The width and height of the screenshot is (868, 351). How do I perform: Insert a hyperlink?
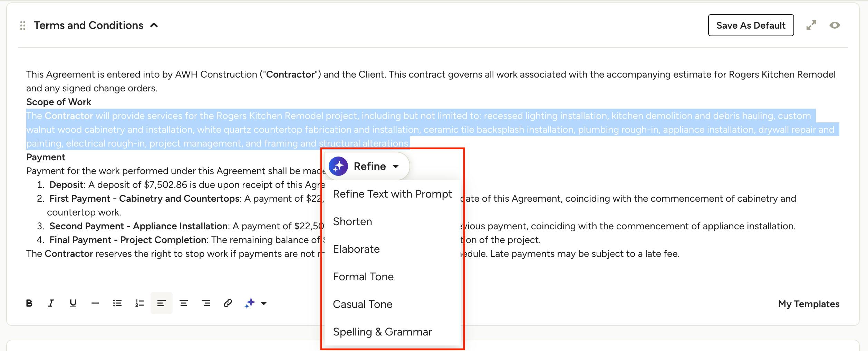228,303
